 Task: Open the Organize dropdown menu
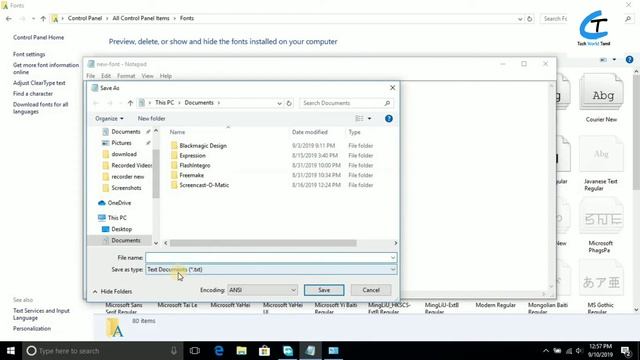[x=109, y=118]
